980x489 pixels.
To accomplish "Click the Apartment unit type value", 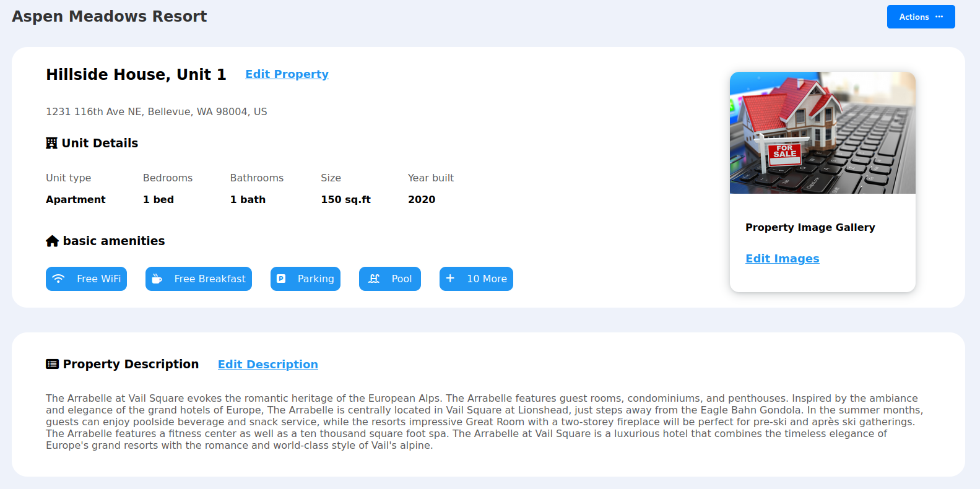I will [x=76, y=199].
